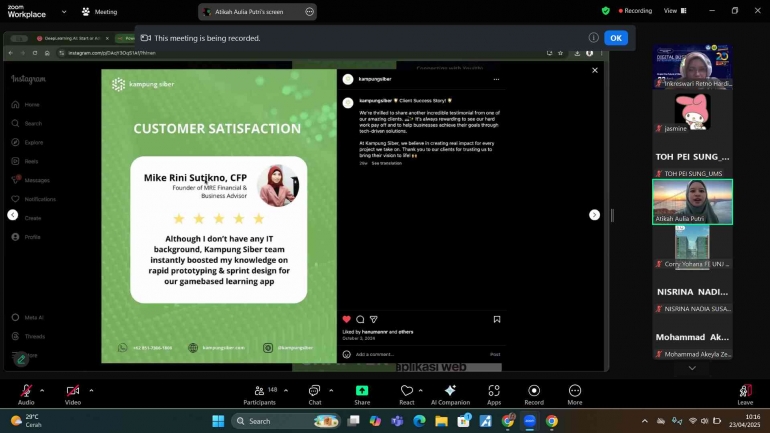Open Zoom Apps
The height and width of the screenshot is (433, 770).
click(x=494, y=395)
